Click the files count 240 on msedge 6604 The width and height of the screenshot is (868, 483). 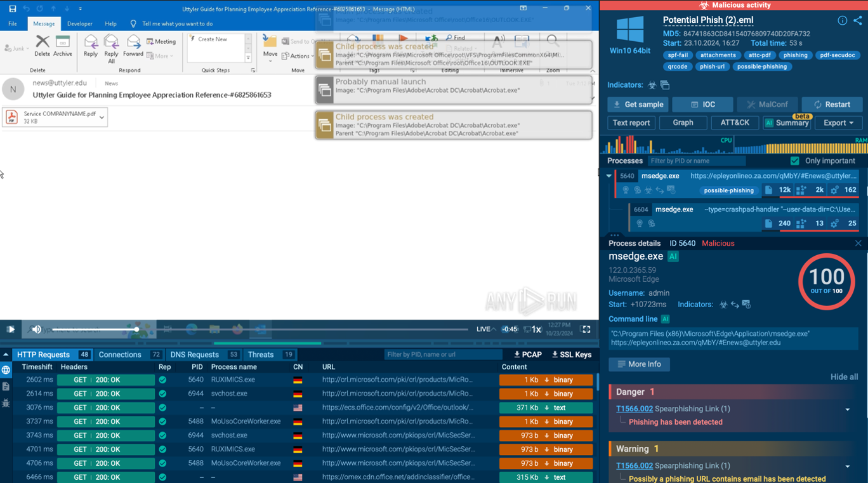(x=778, y=223)
